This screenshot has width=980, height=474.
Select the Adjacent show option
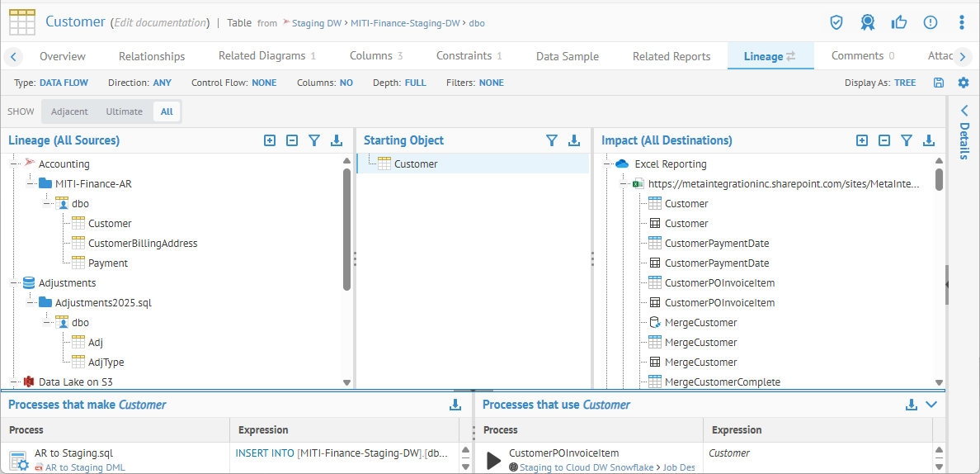69,111
